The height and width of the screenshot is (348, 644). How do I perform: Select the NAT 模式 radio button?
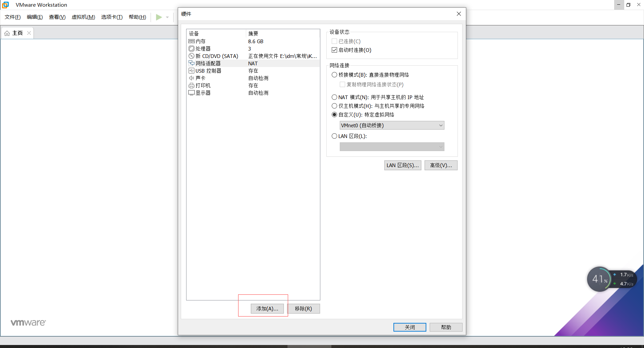[334, 97]
